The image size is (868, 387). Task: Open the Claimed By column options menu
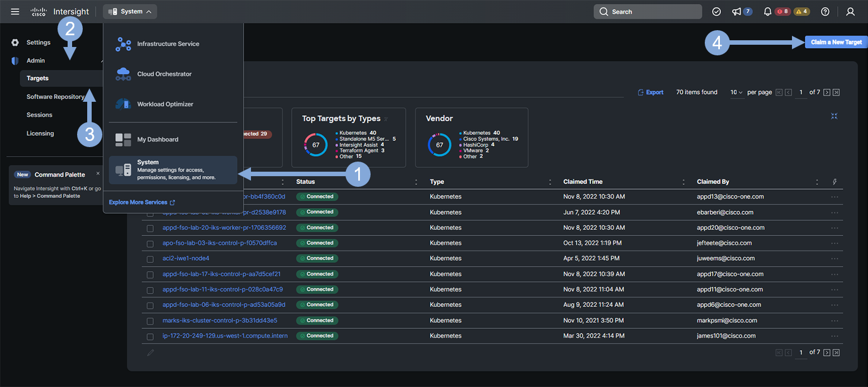(x=818, y=182)
